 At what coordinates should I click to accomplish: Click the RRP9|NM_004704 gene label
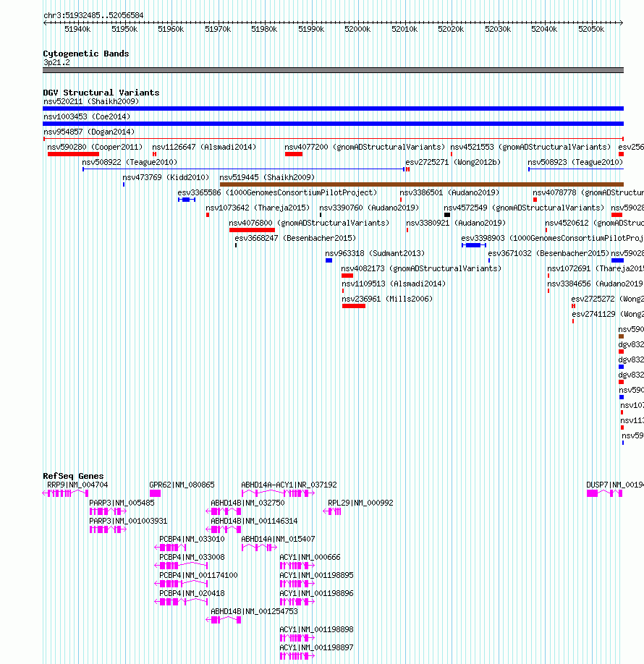pos(77,485)
